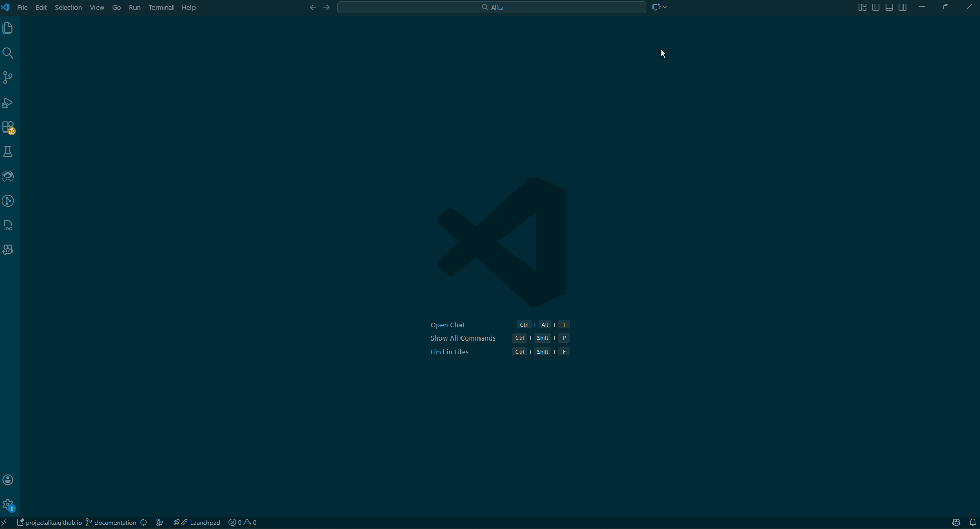Viewport: 980px width, 529px height.
Task: Open the Terminal menu
Action: pos(161,7)
